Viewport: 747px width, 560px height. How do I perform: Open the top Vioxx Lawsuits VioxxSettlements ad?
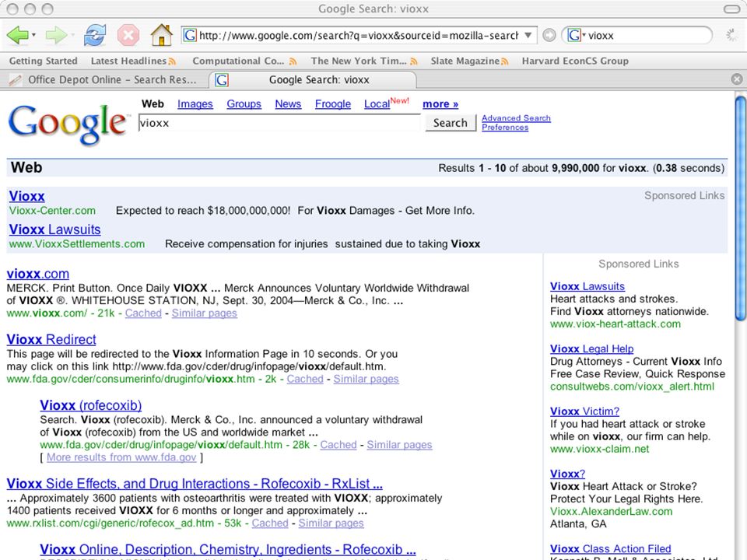pos(54,229)
